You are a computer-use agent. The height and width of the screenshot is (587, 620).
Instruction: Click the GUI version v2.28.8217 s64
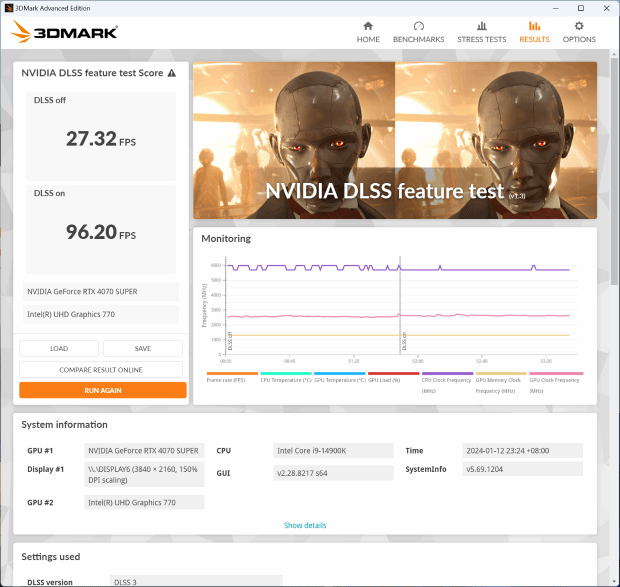tap(333, 473)
